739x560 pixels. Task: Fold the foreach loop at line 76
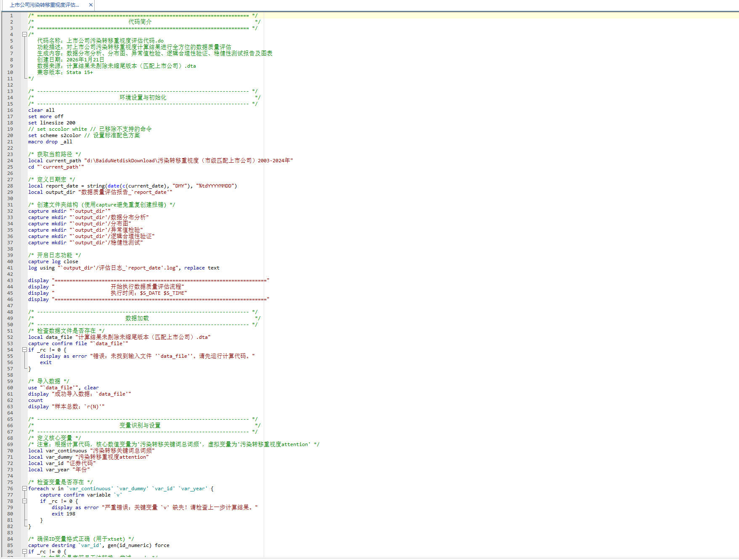[24, 489]
